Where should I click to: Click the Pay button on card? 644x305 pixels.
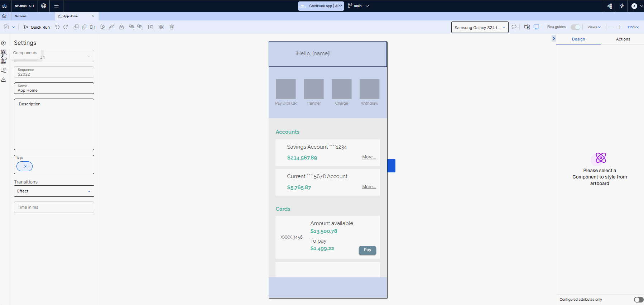[367, 250]
